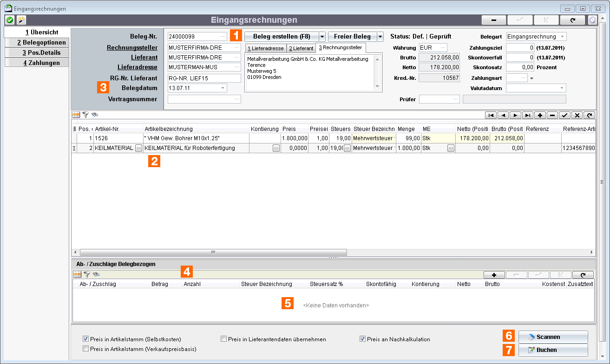Open Prüfer lookup field

[x=456, y=99]
